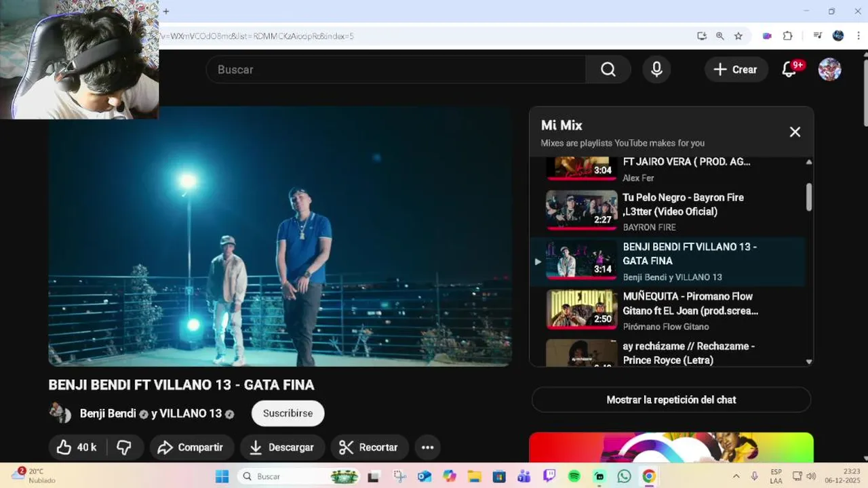The height and width of the screenshot is (488, 868).
Task: Like the video with thumbs up
Action: (76, 447)
